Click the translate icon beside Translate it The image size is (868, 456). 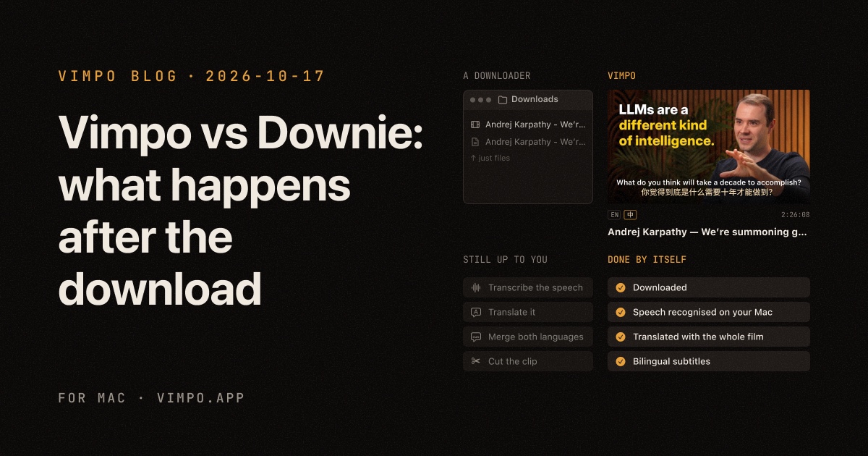pos(476,312)
